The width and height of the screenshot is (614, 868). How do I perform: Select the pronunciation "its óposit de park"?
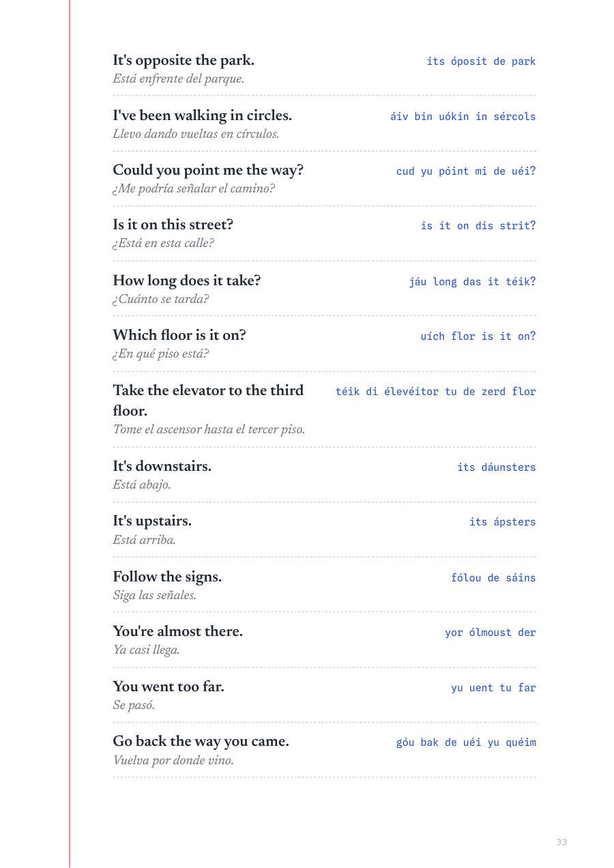tap(481, 61)
